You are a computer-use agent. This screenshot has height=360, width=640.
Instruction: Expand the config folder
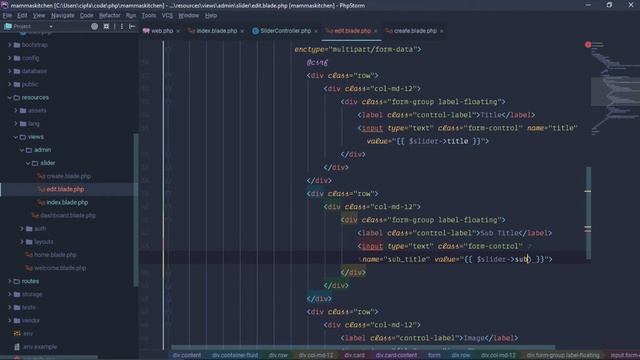(9, 58)
